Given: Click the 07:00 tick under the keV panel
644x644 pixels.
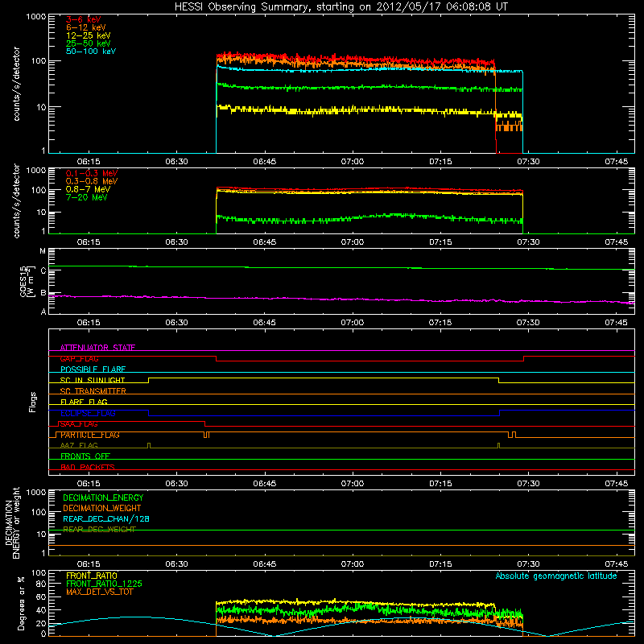Looking at the screenshot, I should 353,162.
